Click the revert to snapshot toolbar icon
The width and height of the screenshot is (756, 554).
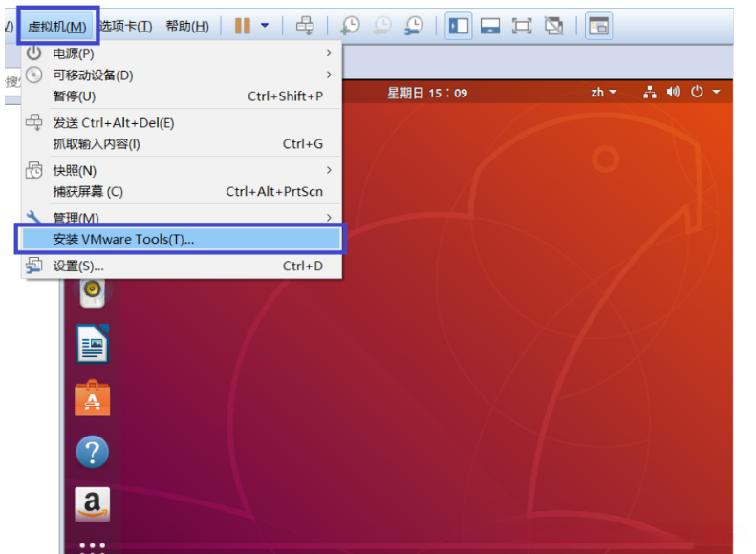coord(382,26)
